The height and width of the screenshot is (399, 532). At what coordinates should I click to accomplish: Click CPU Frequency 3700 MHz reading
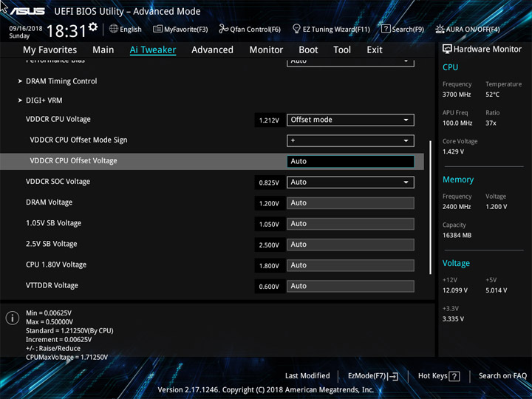457,95
